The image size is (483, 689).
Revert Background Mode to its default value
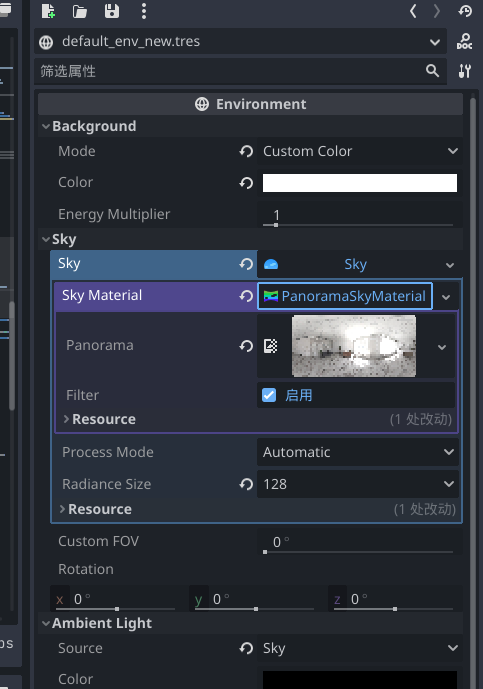pyautogui.click(x=246, y=152)
